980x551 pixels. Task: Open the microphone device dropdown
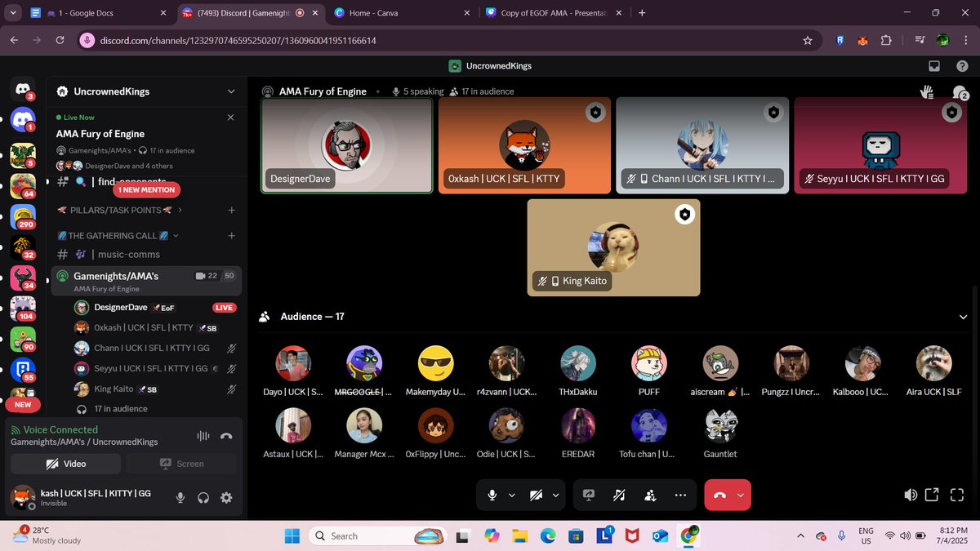512,495
